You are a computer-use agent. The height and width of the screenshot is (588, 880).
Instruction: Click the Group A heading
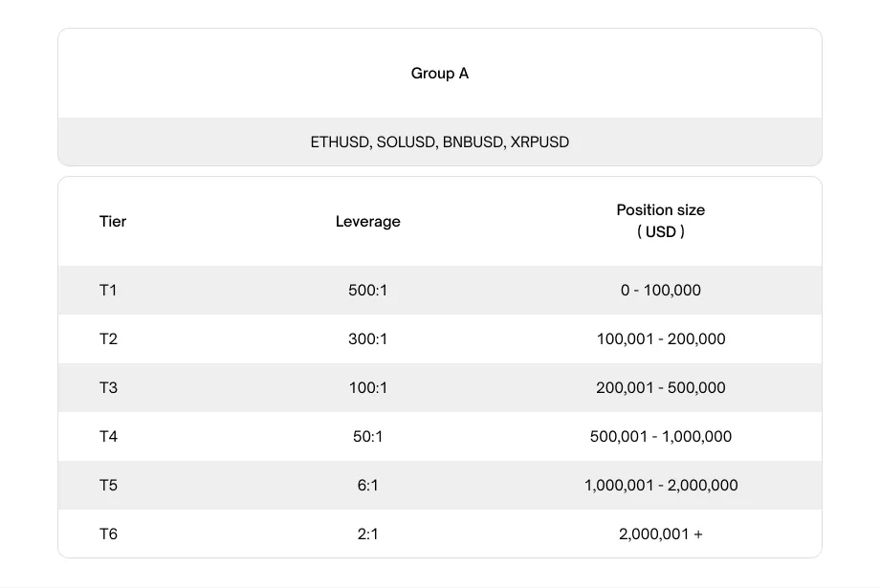tap(439, 74)
